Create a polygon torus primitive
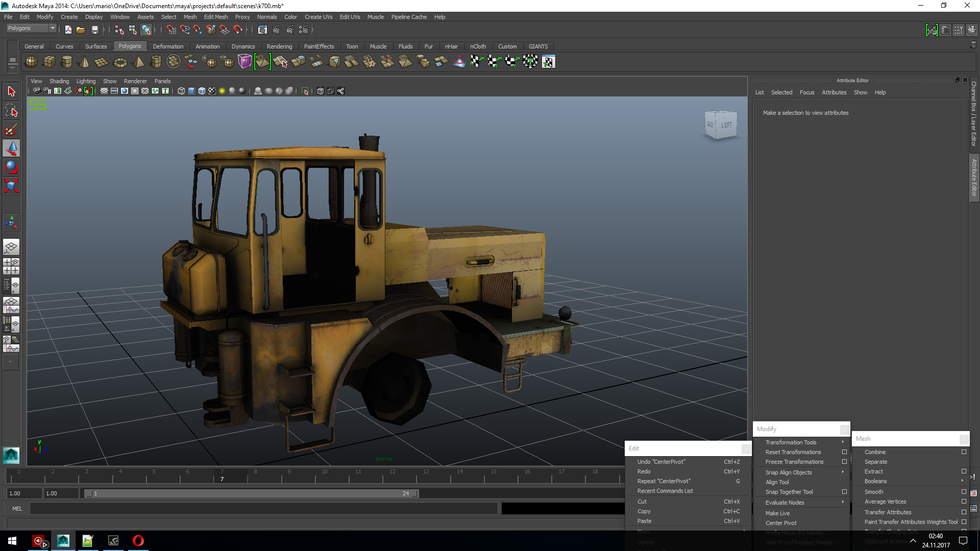 click(120, 62)
